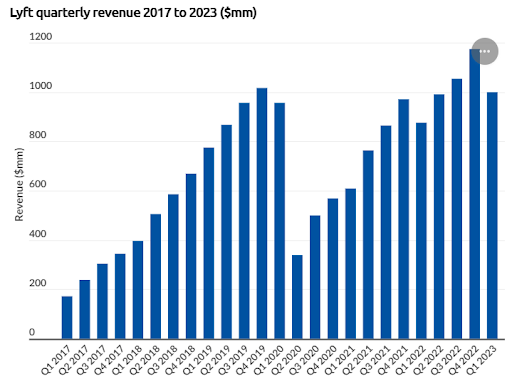The height and width of the screenshot is (384, 512).
Task: Select the Q1 2023 revenue bar
Action: [492, 216]
